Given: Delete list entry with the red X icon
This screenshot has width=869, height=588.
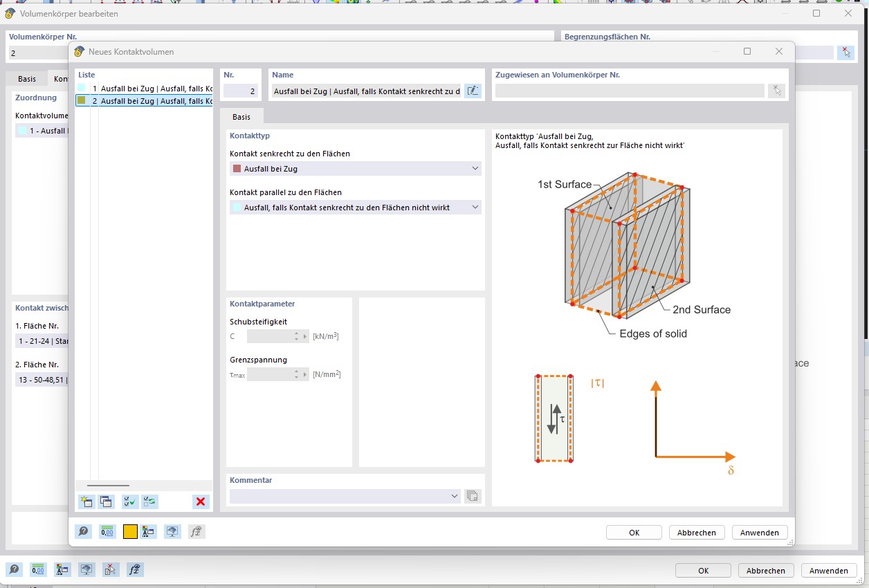Looking at the screenshot, I should (x=201, y=502).
